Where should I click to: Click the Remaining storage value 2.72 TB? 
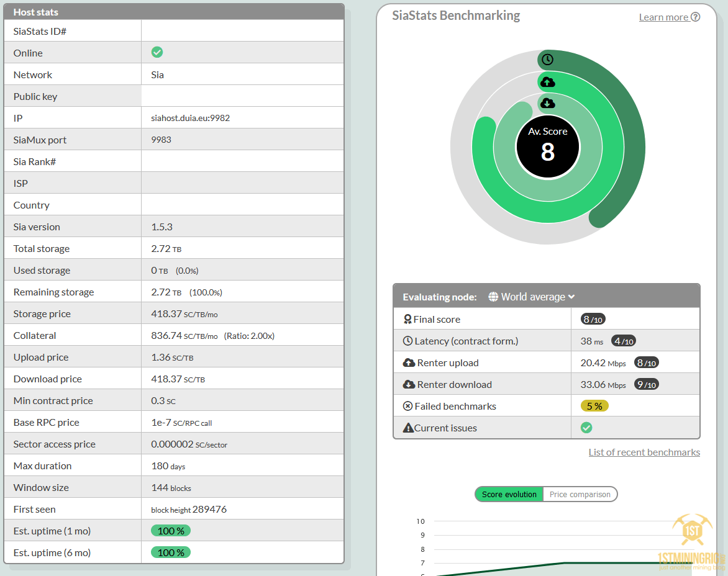(166, 292)
